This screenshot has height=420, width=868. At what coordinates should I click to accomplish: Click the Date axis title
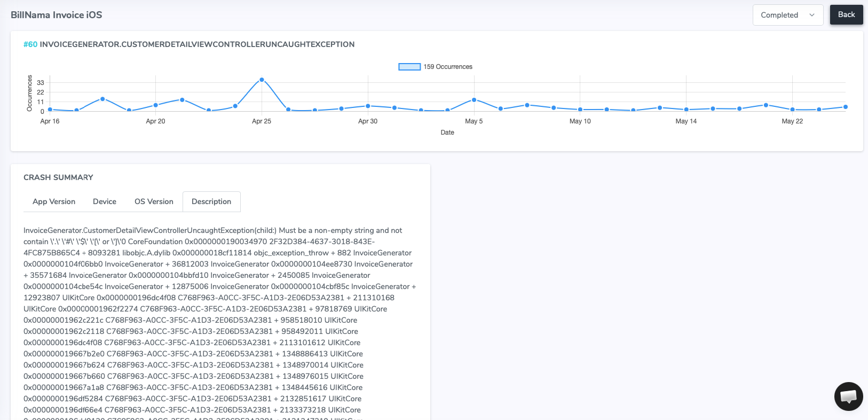447,133
